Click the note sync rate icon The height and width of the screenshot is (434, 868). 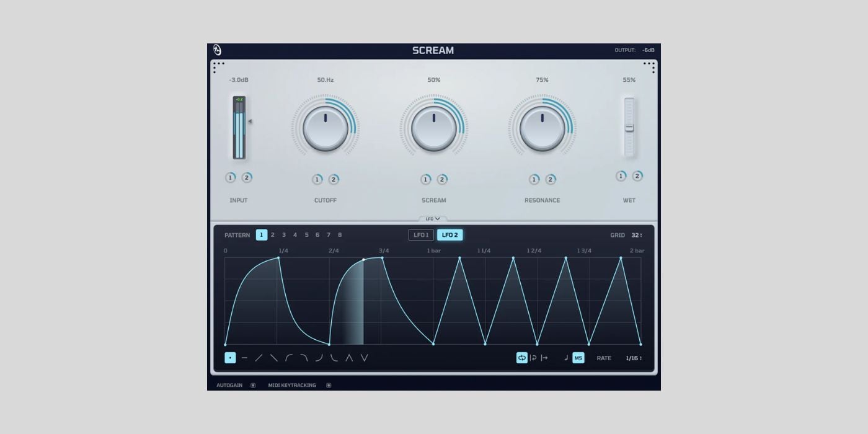coord(565,358)
